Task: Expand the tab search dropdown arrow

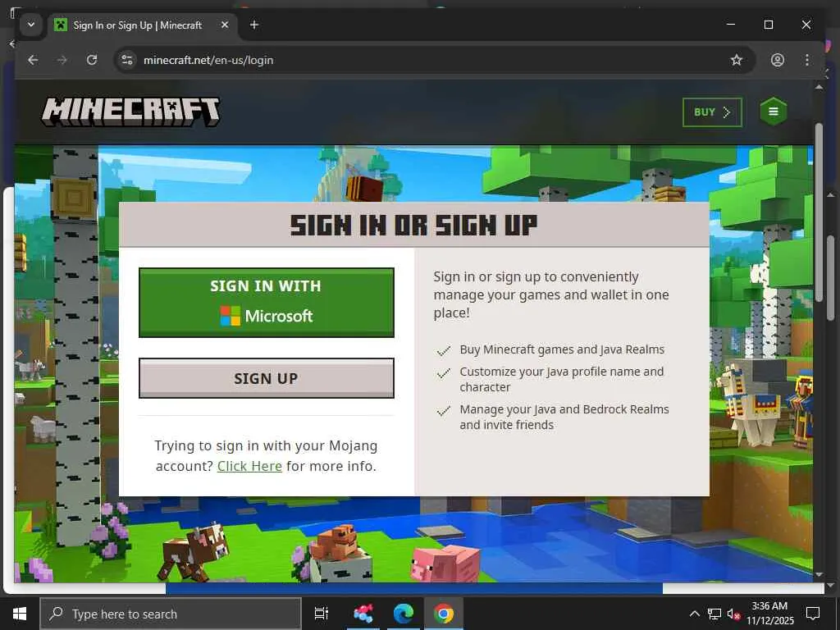Action: point(31,25)
